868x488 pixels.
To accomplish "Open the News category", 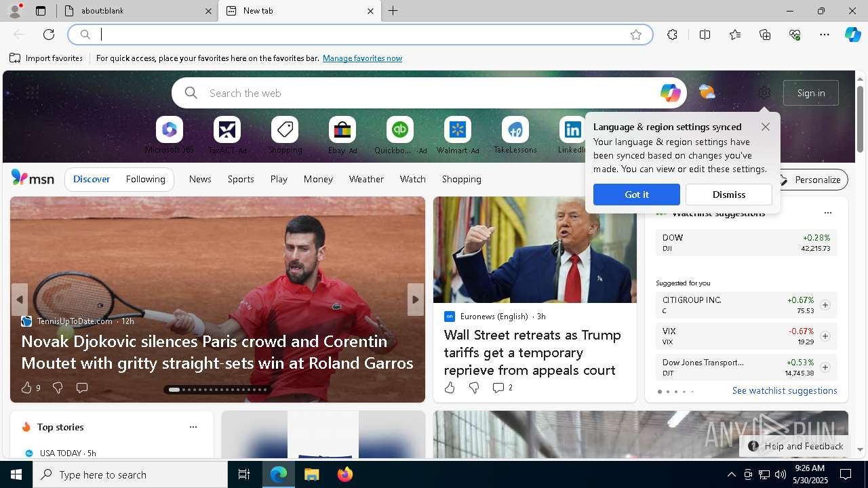I will [200, 179].
